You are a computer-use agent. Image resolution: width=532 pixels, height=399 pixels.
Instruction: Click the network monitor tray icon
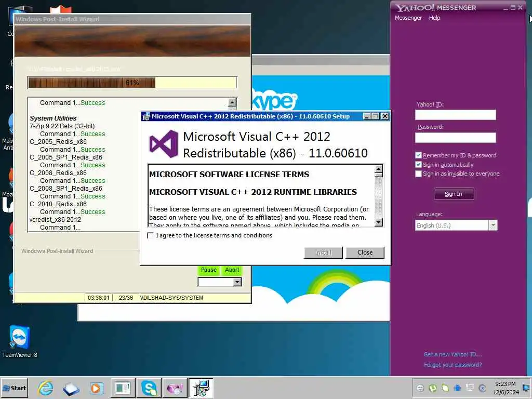470,388
